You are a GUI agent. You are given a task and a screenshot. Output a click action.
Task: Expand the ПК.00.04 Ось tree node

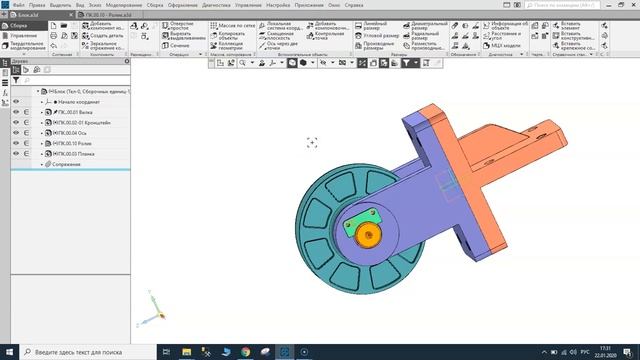(42, 133)
